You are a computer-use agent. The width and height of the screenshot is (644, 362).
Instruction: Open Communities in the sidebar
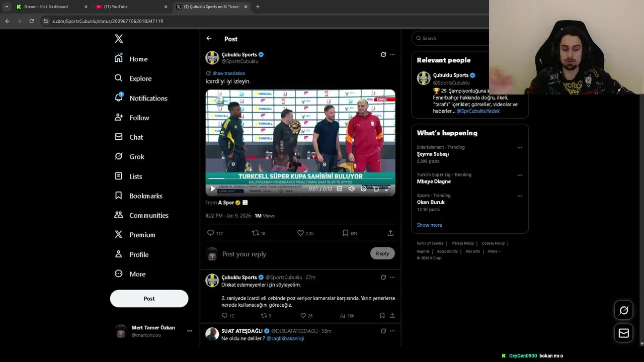point(141,215)
